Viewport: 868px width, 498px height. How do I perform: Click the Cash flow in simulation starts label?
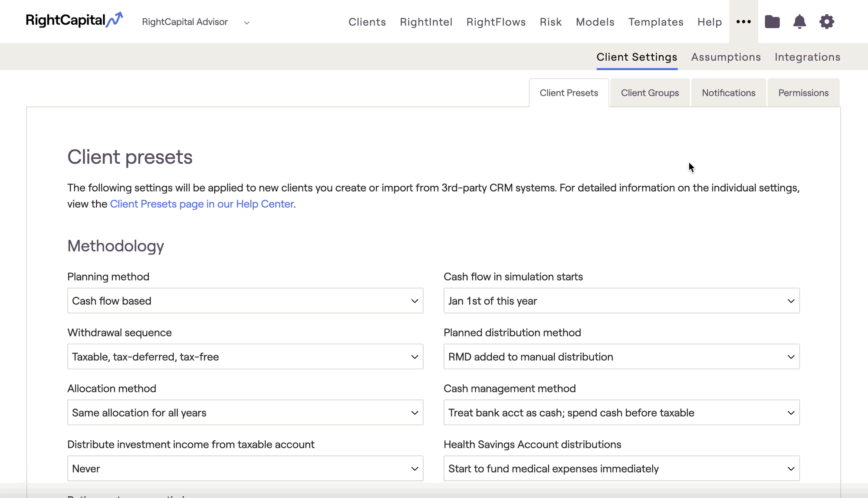click(513, 277)
